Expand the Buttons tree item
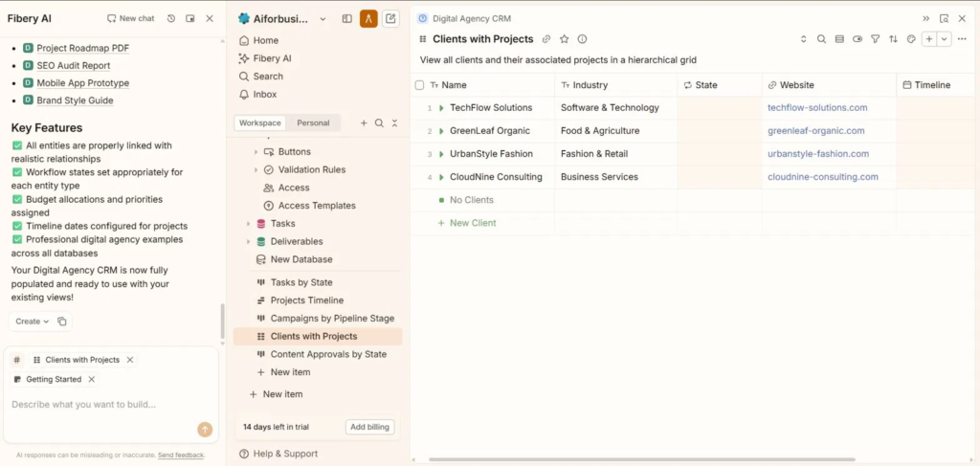 (256, 152)
